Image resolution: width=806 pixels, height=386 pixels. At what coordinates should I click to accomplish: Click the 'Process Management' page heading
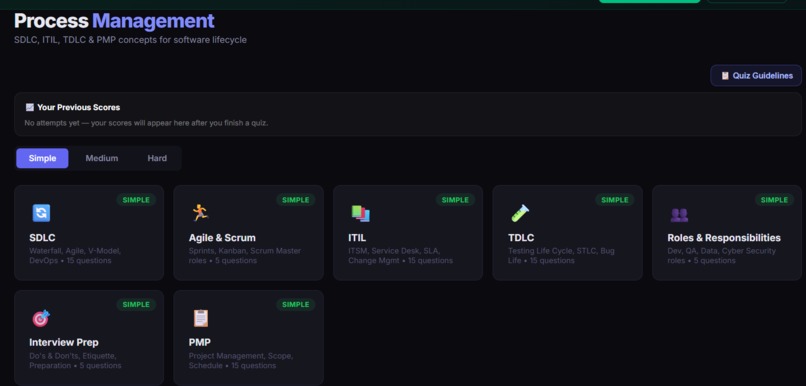[x=114, y=21]
